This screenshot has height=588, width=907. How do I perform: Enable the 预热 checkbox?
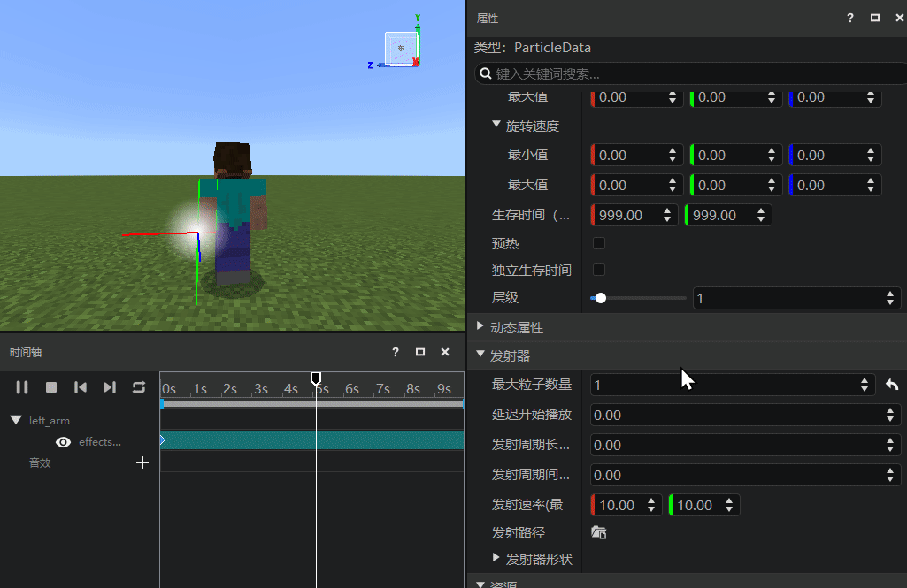[599, 243]
